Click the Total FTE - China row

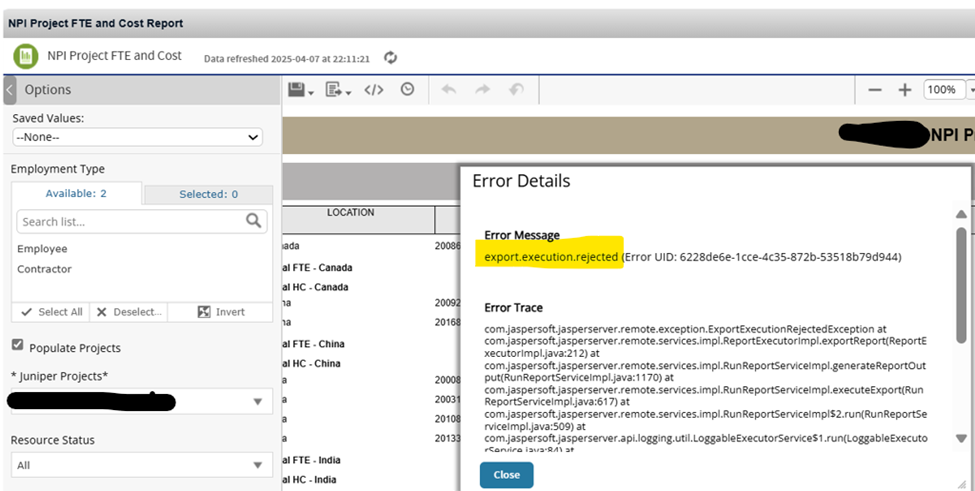click(313, 344)
